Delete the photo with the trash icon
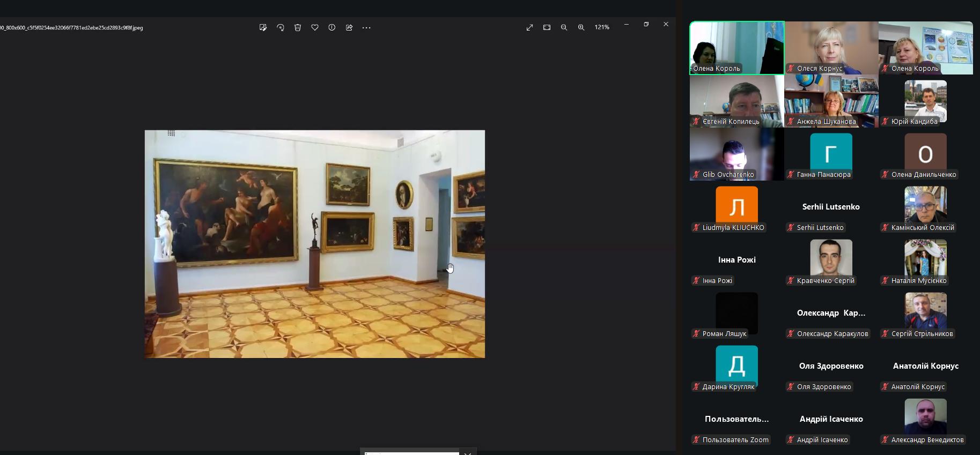Viewport: 980px width, 455px height. [298, 27]
